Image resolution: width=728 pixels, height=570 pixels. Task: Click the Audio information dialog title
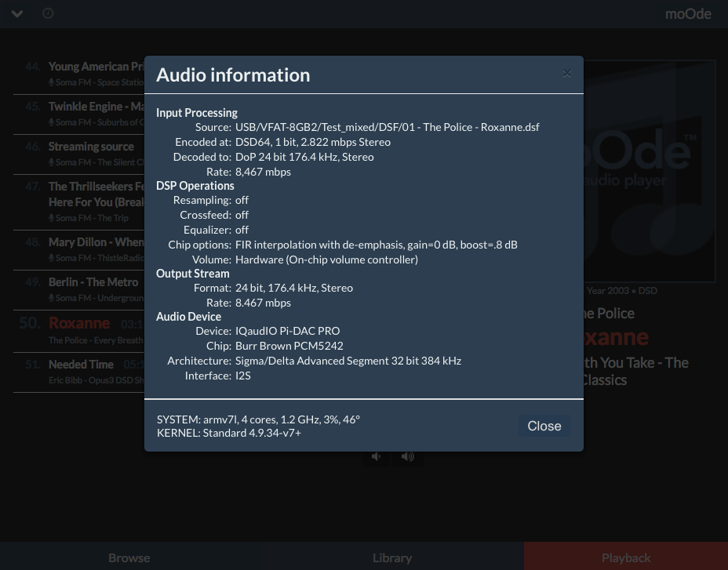coord(233,75)
